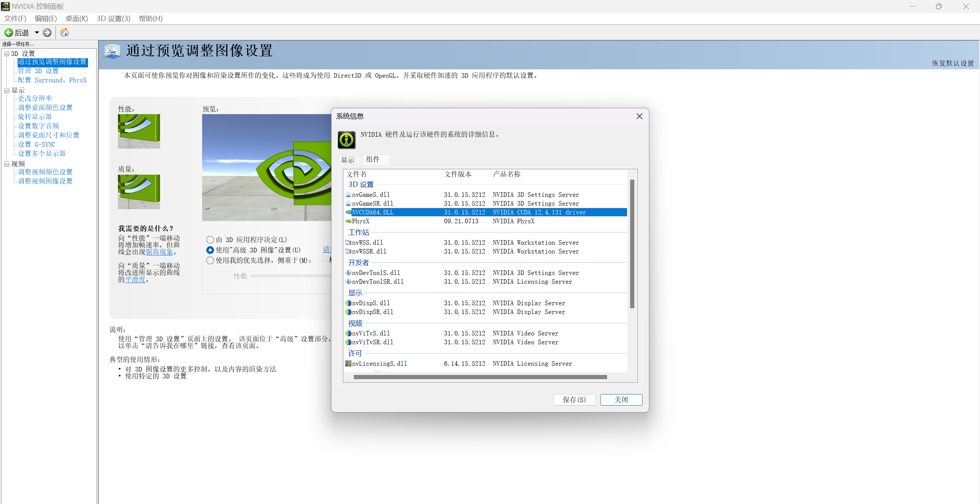
Task: Click the nvGameSR.dll file icon
Action: pos(348,203)
